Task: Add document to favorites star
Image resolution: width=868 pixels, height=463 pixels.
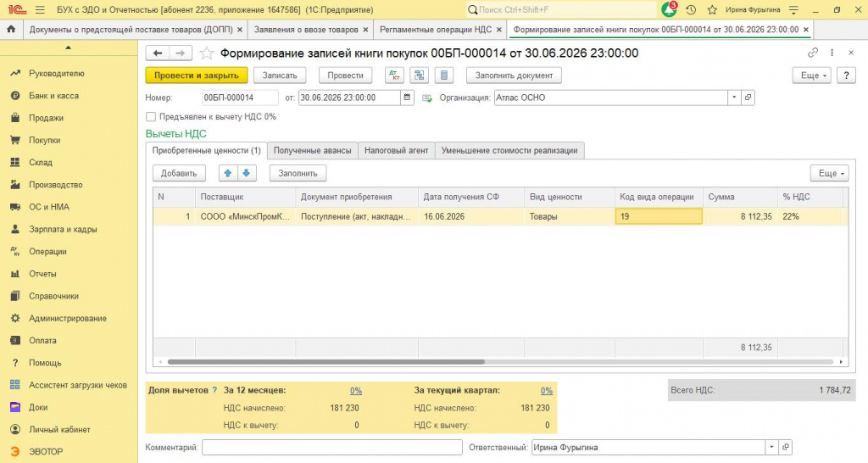Action: tap(207, 53)
